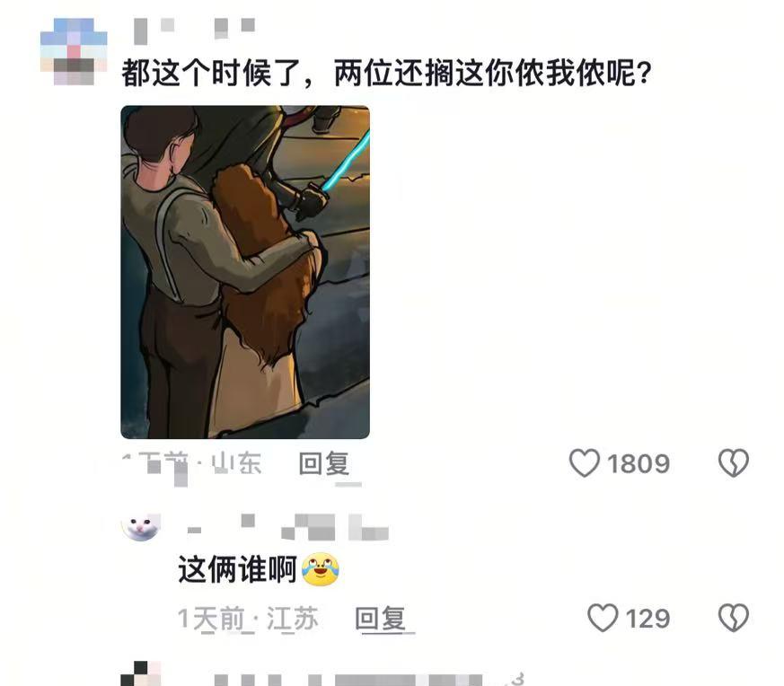The width and height of the screenshot is (784, 686).
Task: Like the comment with 1809 likes
Action: pyautogui.click(x=584, y=463)
